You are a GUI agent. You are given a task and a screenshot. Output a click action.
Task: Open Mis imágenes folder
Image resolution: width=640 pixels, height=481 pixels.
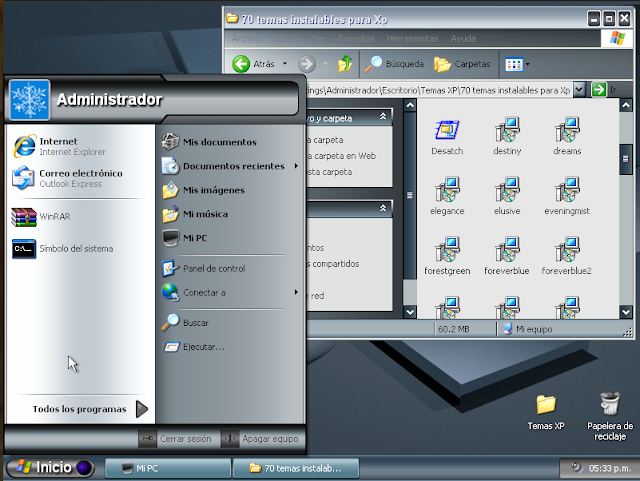pyautogui.click(x=203, y=190)
